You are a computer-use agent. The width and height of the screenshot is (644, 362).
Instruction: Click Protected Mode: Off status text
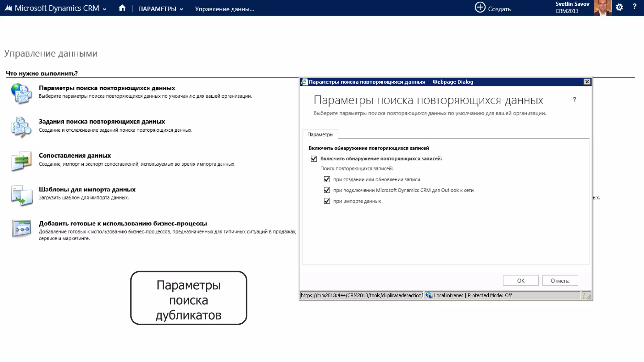(490, 295)
